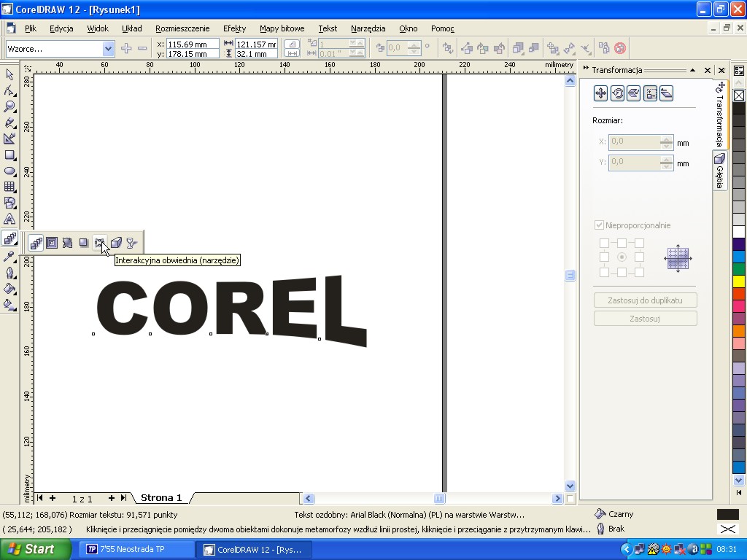This screenshot has height=560, width=747.
Task: Choose the Interactive Extrude tool in flyout
Action: 115,243
